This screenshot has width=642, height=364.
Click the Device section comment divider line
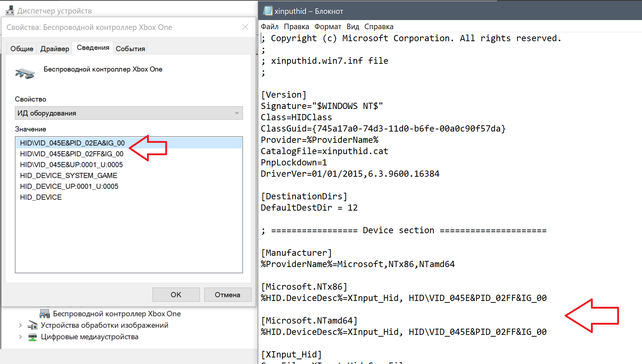coord(404,230)
